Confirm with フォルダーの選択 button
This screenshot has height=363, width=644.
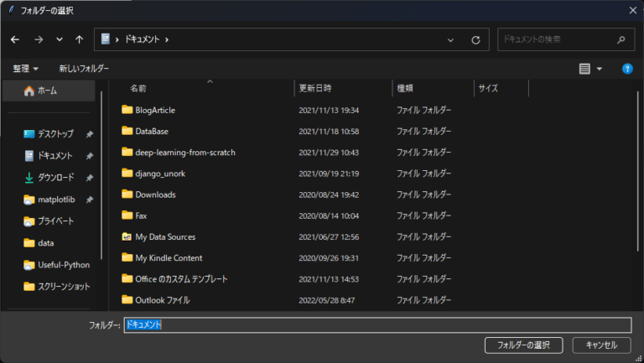[523, 345]
